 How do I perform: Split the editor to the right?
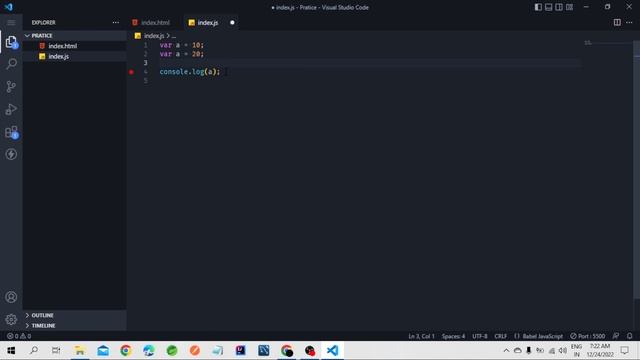coord(617,22)
